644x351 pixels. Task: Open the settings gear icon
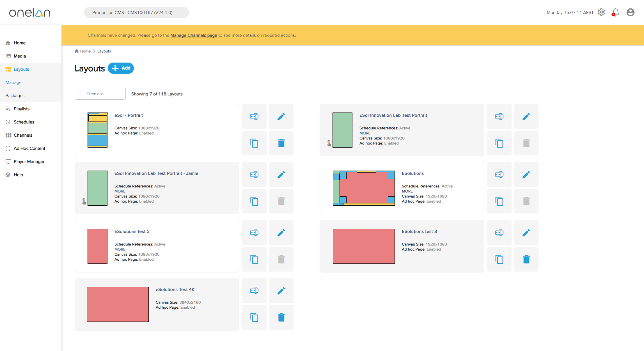coord(601,12)
